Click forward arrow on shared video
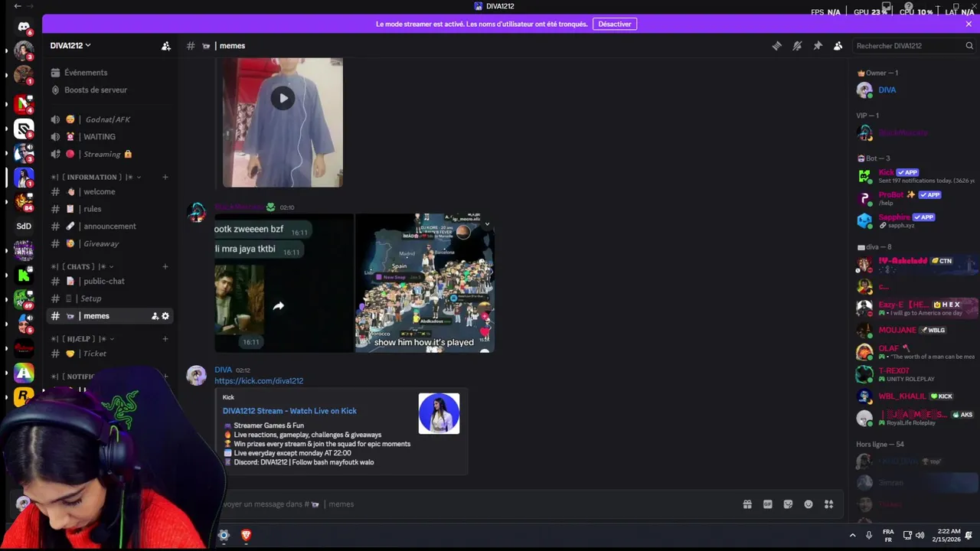 click(279, 306)
